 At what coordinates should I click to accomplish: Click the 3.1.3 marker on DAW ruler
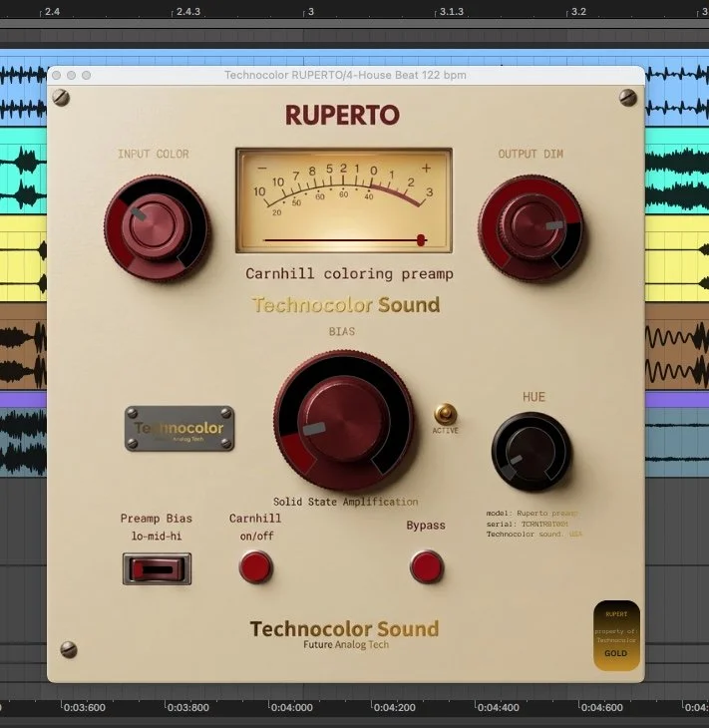452,12
